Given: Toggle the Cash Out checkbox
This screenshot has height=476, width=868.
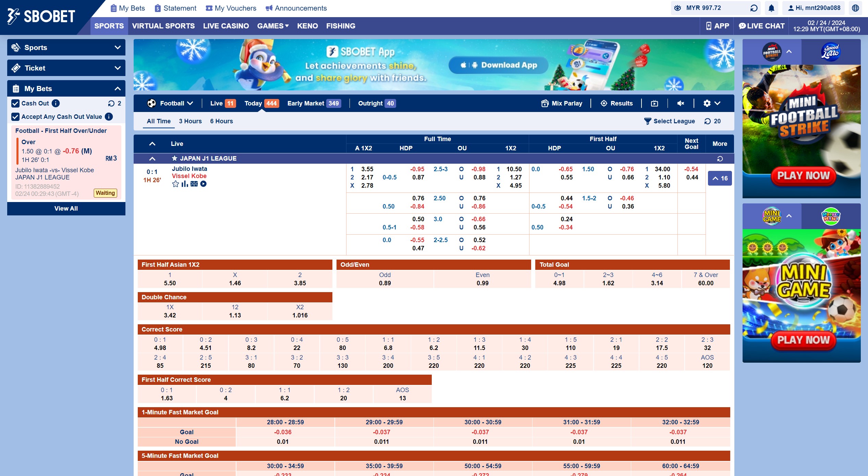Looking at the screenshot, I should point(15,103).
